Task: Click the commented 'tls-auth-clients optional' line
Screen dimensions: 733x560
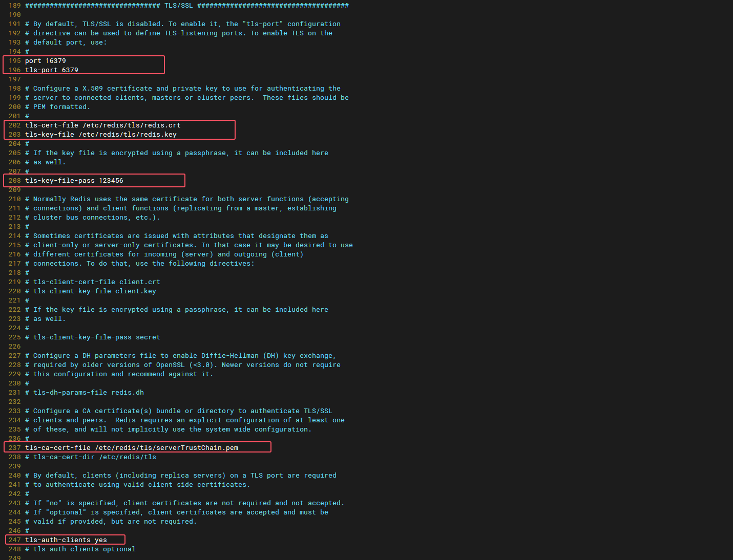Action: (80, 549)
